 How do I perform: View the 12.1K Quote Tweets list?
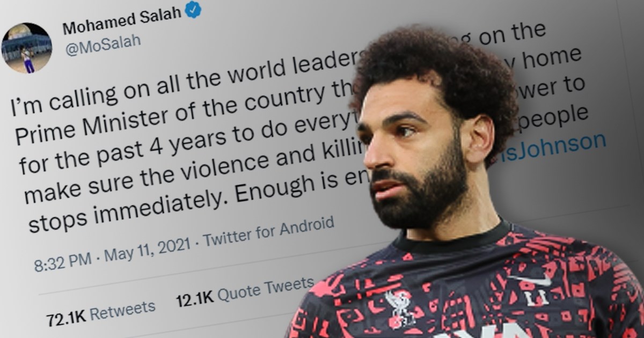[245, 290]
